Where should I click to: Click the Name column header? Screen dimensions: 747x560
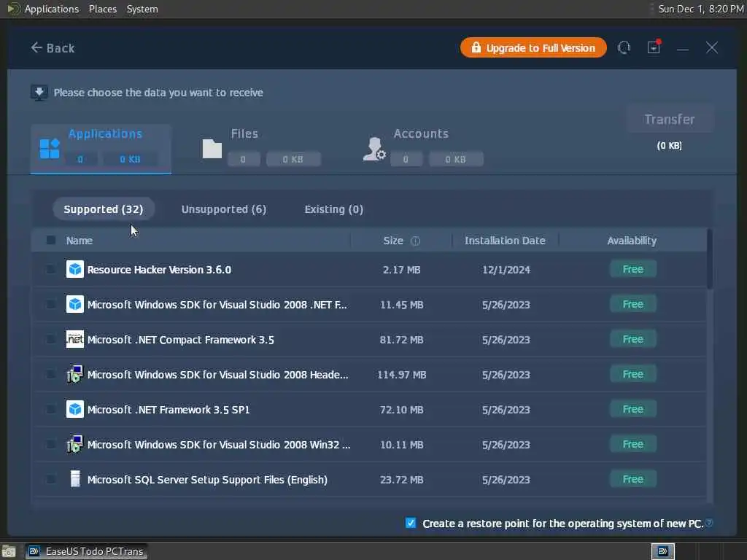(x=79, y=241)
